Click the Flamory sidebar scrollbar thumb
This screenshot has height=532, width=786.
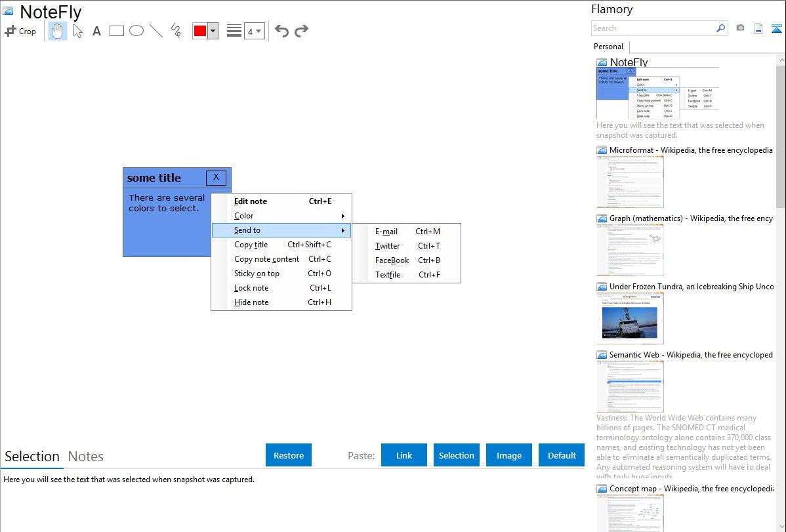click(x=781, y=136)
